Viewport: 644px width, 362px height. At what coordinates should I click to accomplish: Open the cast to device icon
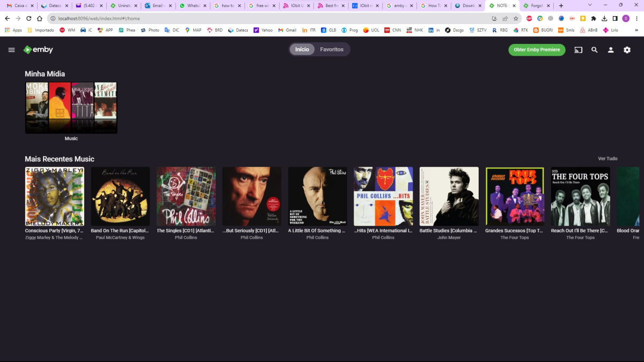[x=578, y=50]
